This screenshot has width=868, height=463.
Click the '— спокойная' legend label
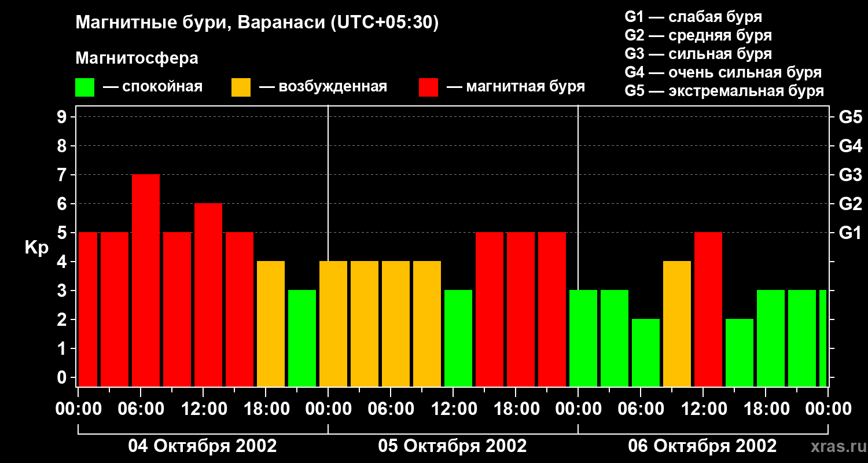(x=153, y=87)
